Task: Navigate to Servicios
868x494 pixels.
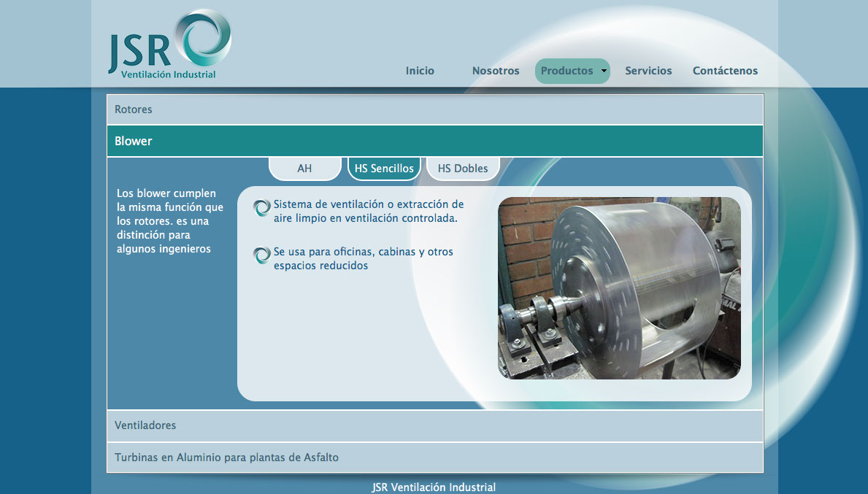Action: 648,71
